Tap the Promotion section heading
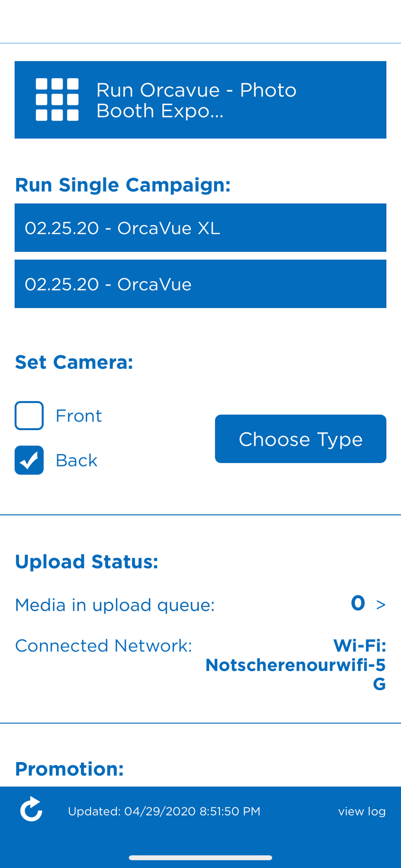The image size is (401, 868). pos(69,769)
